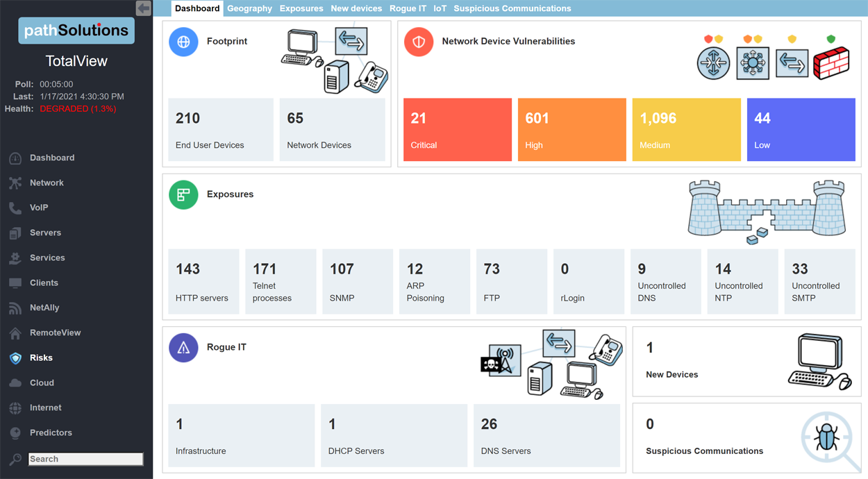Collapse the sidebar using the arrow button
The height and width of the screenshot is (479, 868).
144,8
